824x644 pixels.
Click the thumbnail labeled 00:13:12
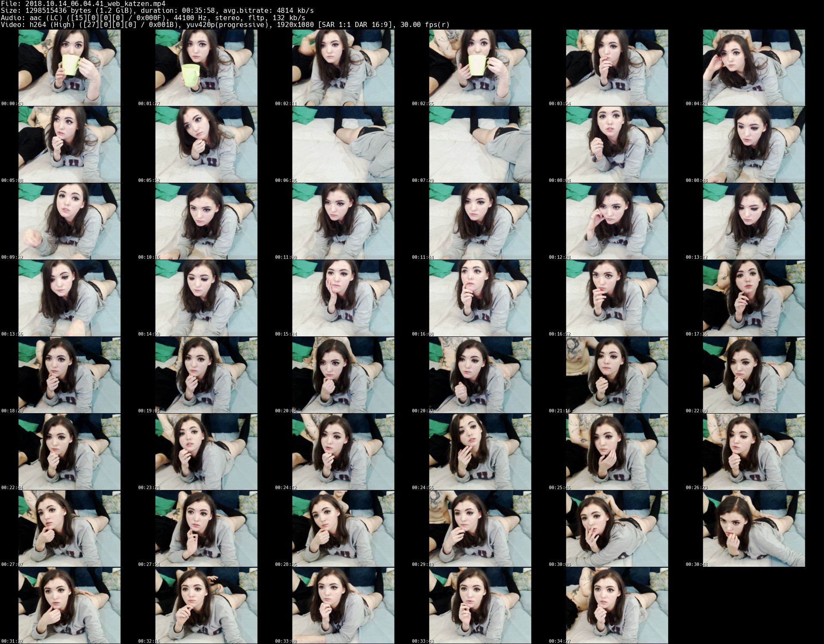tap(754, 221)
